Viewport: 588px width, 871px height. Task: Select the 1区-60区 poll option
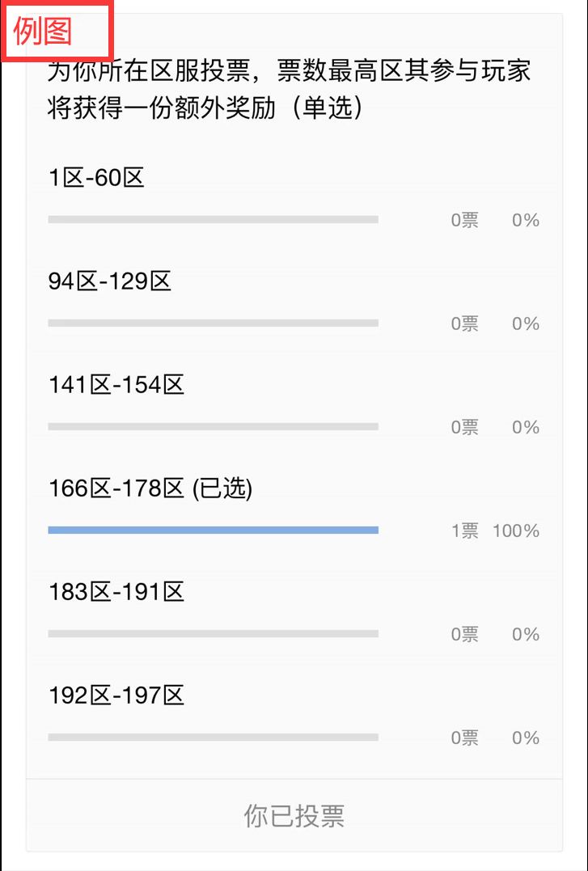[x=96, y=178]
